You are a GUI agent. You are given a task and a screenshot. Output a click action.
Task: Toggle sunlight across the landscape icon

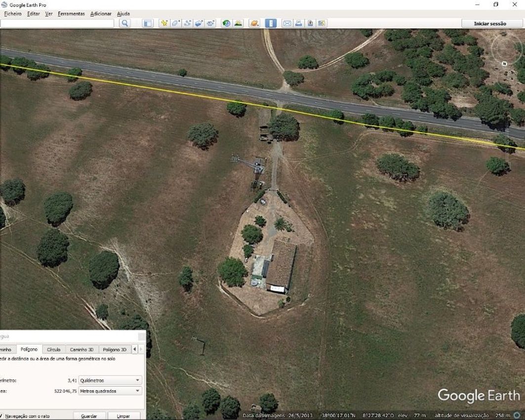pos(238,23)
